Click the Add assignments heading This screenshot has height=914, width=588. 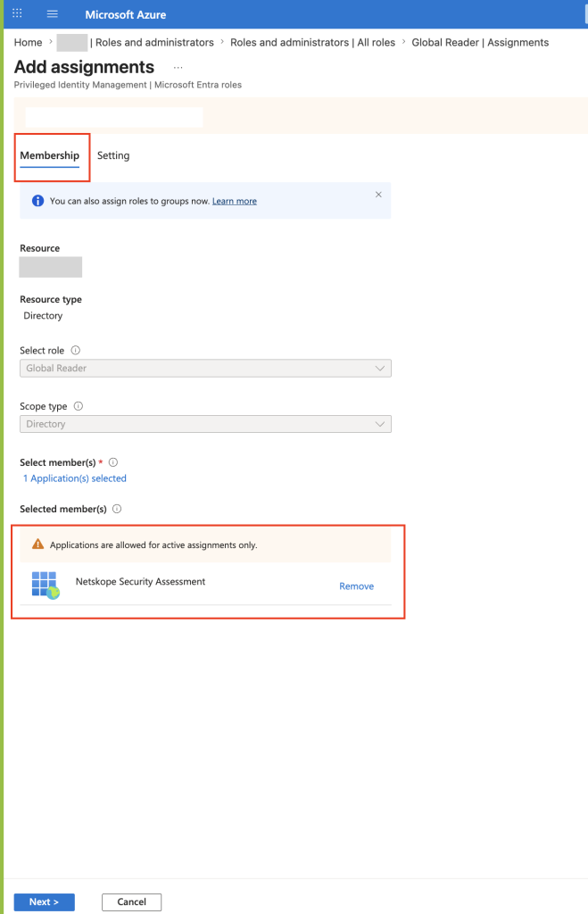84,67
